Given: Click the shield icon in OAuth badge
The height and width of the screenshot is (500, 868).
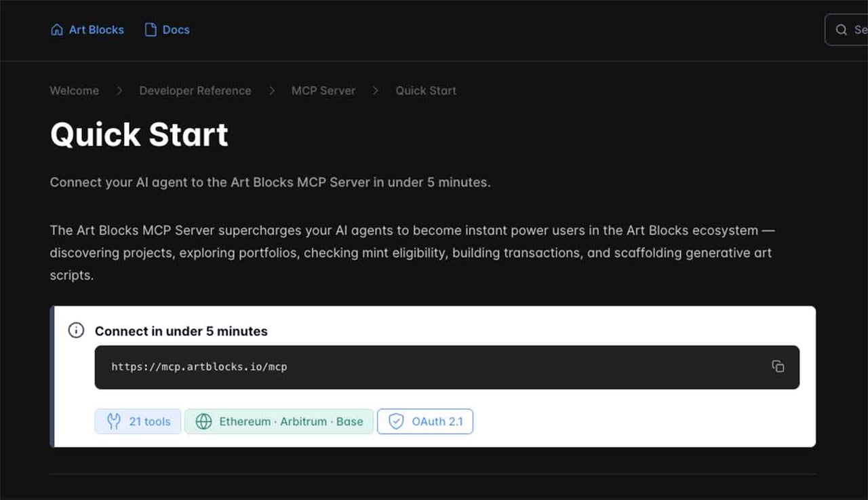Looking at the screenshot, I should (396, 421).
